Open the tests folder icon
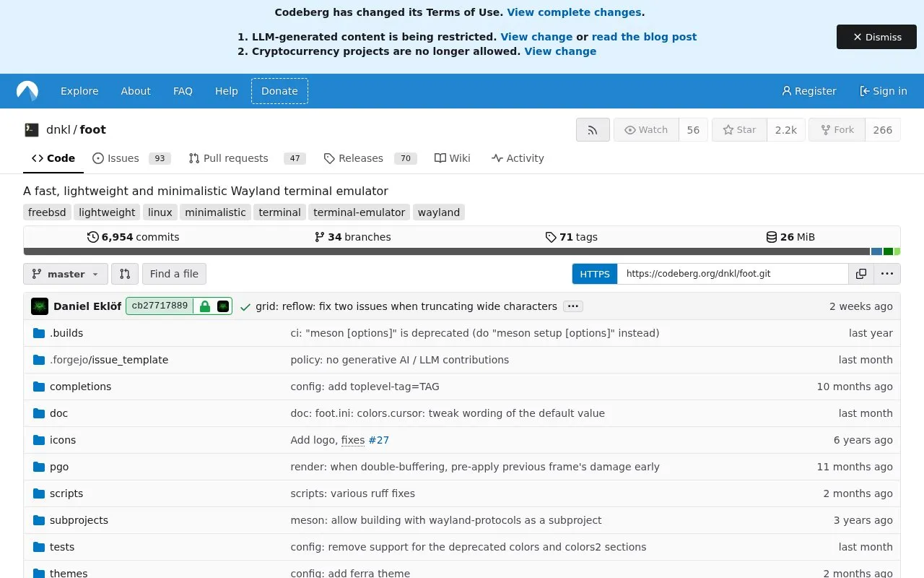This screenshot has height=578, width=924. (x=39, y=547)
